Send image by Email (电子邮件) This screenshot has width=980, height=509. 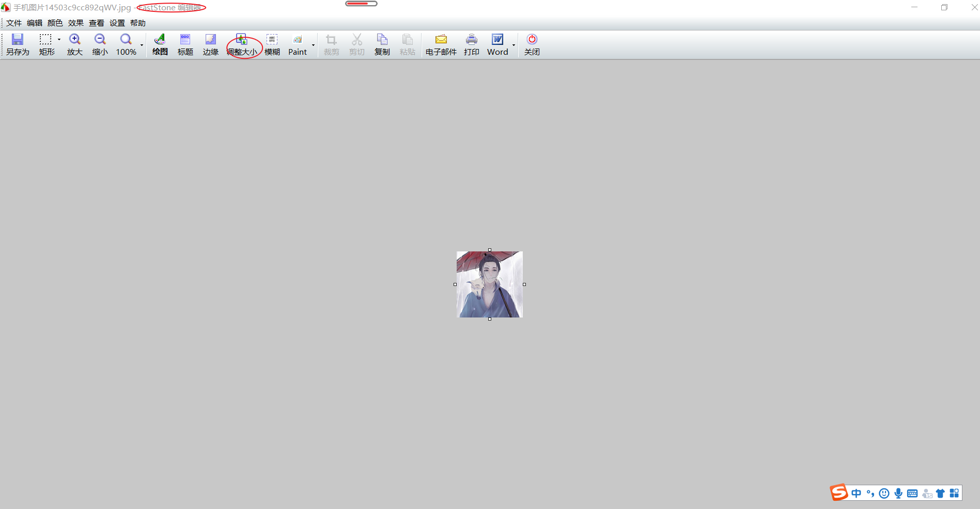coord(441,44)
